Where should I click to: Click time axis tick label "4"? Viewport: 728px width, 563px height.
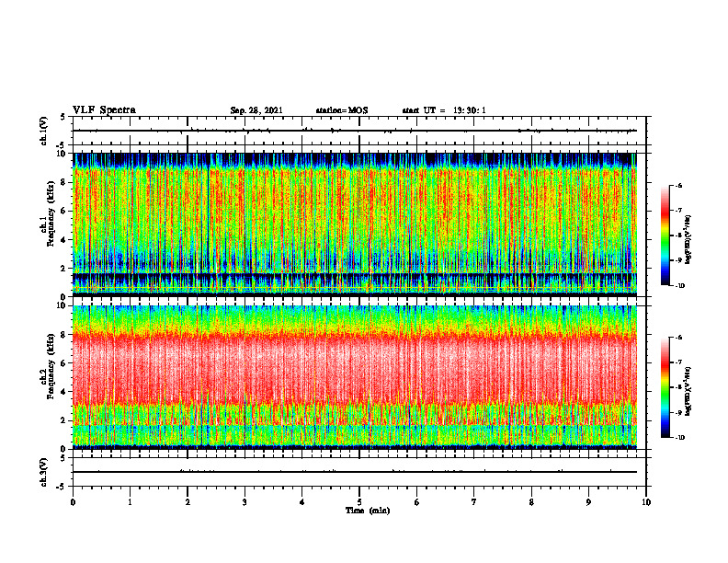click(302, 502)
